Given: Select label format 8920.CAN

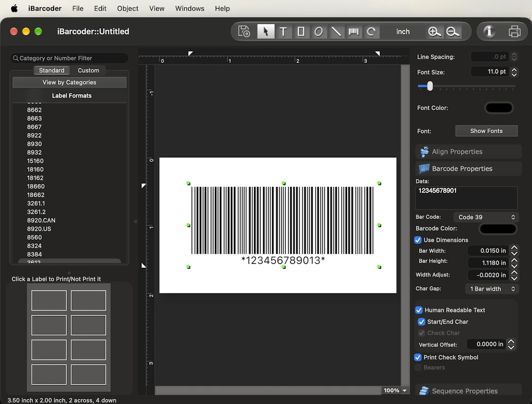Looking at the screenshot, I should [41, 220].
